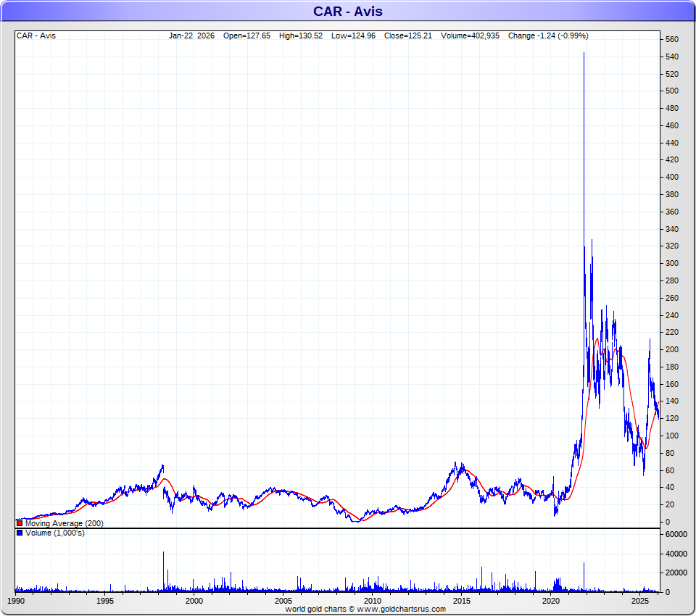The image size is (696, 616).
Task: Click the 400 price axis label
Action: coord(672,177)
